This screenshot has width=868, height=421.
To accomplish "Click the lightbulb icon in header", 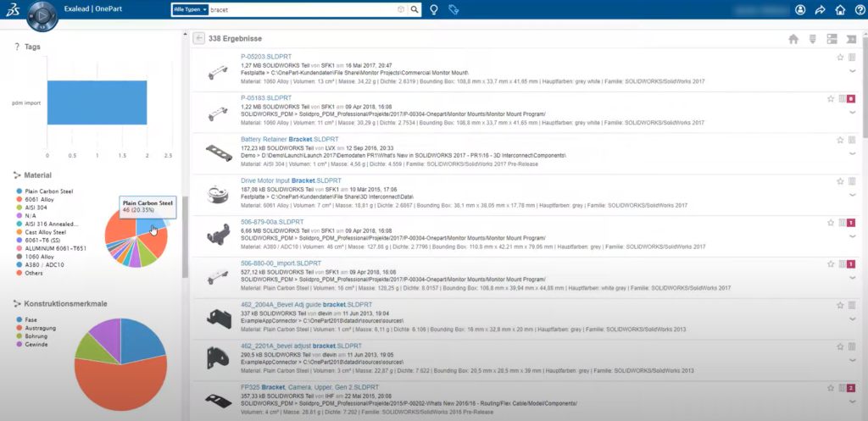I will click(x=435, y=10).
